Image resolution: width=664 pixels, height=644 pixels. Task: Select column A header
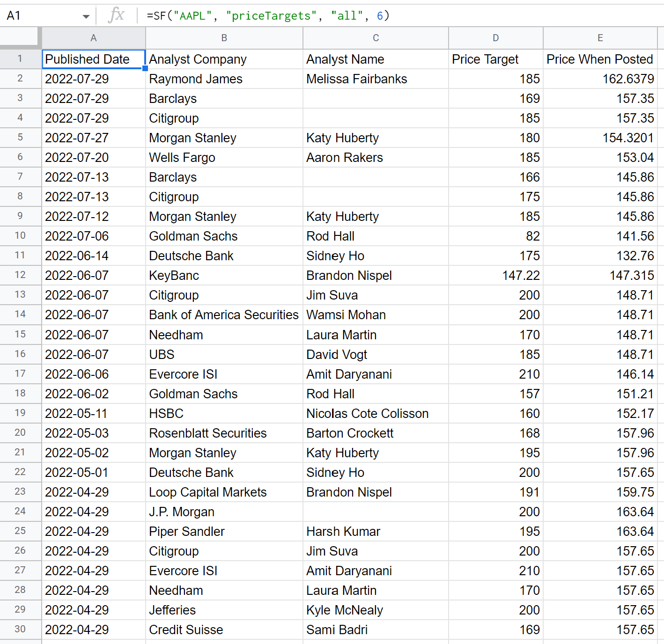click(x=94, y=38)
